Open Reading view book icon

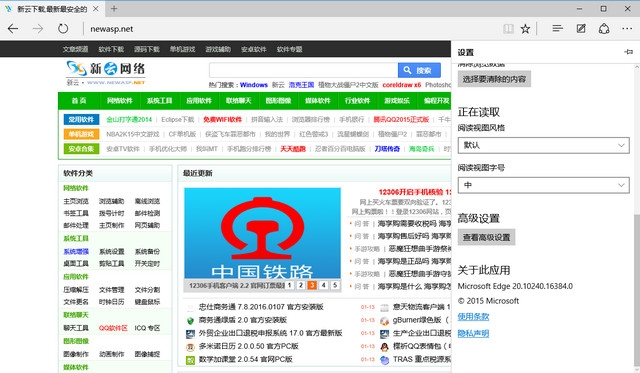tap(508, 29)
